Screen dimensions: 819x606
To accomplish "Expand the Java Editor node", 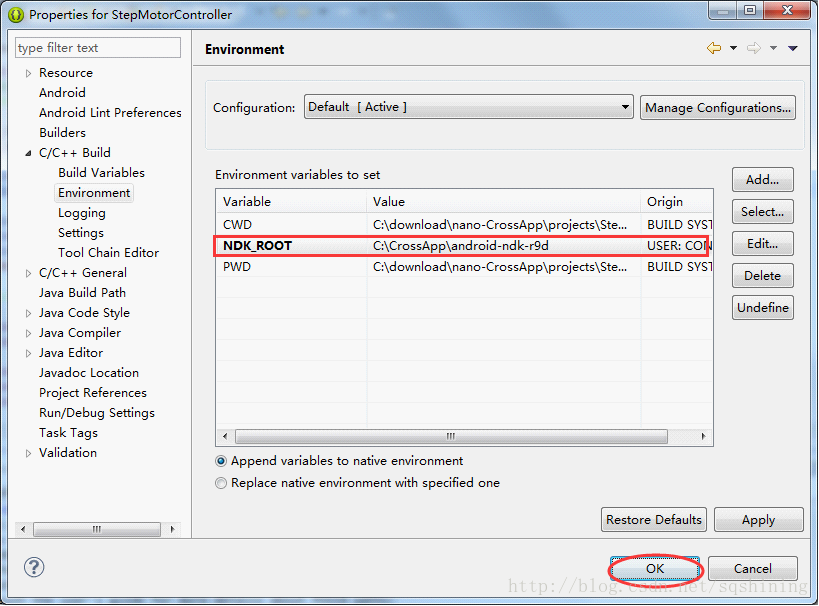I will pyautogui.click(x=28, y=354).
